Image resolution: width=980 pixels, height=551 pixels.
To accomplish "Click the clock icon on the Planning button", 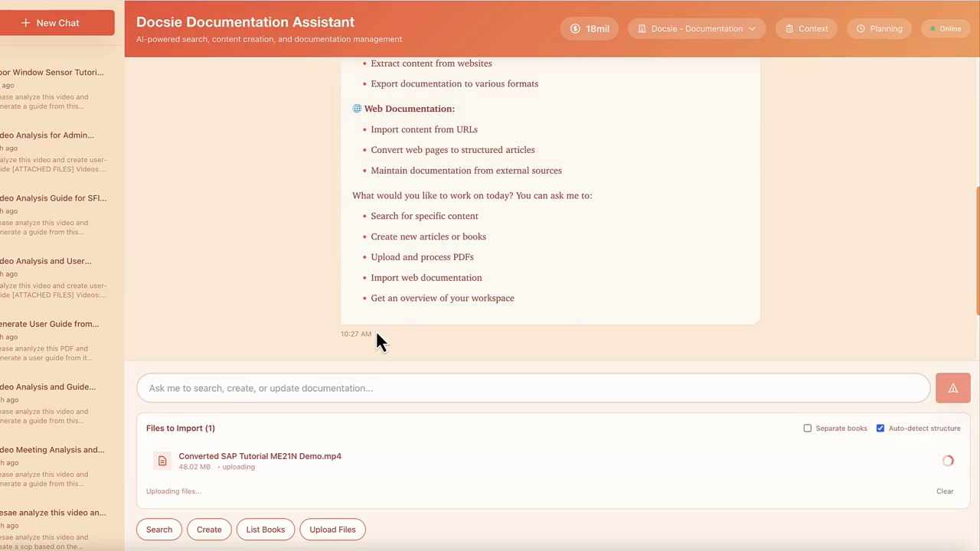I will pos(861,28).
